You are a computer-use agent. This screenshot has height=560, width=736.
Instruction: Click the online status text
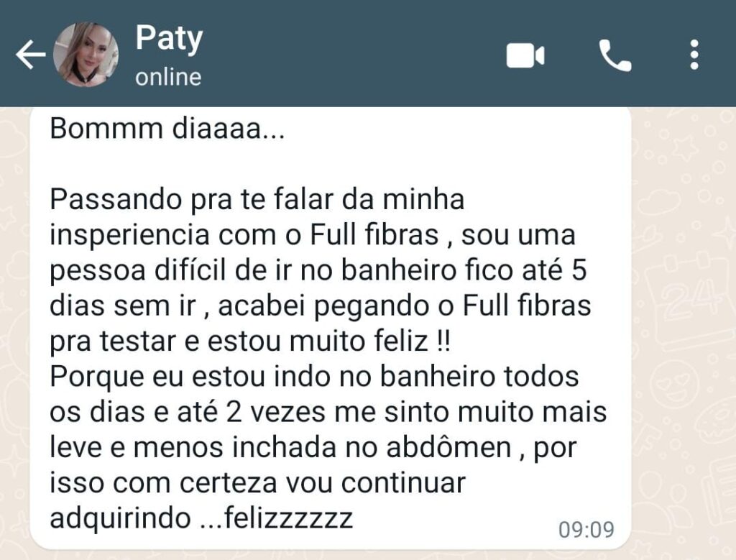168,77
